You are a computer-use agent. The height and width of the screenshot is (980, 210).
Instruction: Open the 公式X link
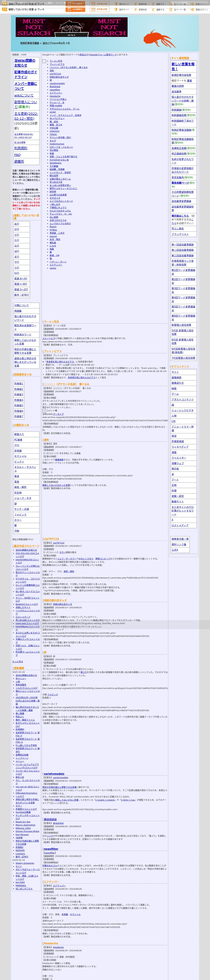[175, 550]
